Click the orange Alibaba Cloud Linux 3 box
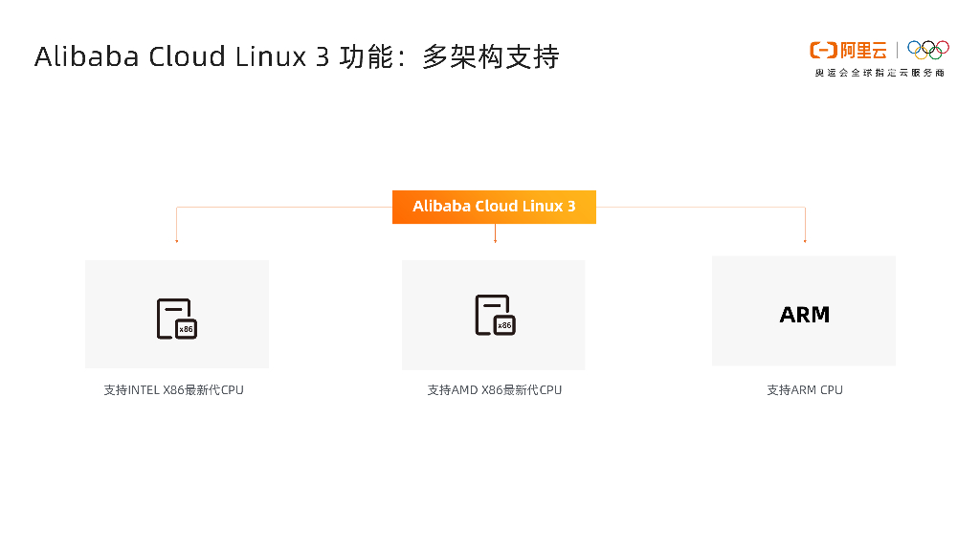Image resolution: width=980 pixels, height=551 pixels. click(494, 207)
